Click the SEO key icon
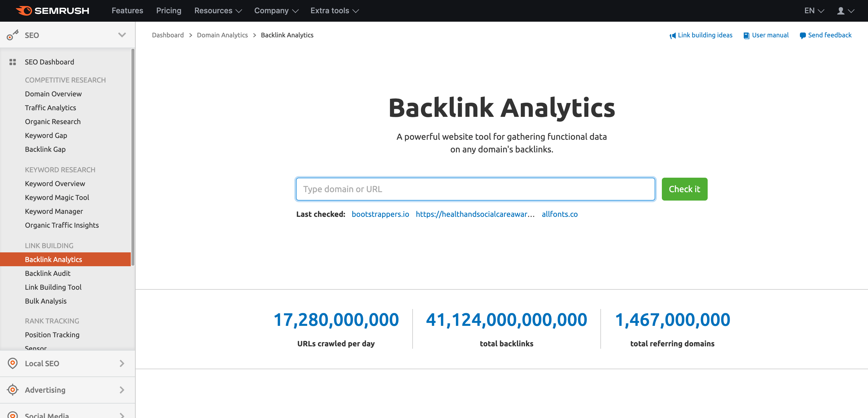Viewport: 868px width, 418px height. pyautogui.click(x=12, y=35)
